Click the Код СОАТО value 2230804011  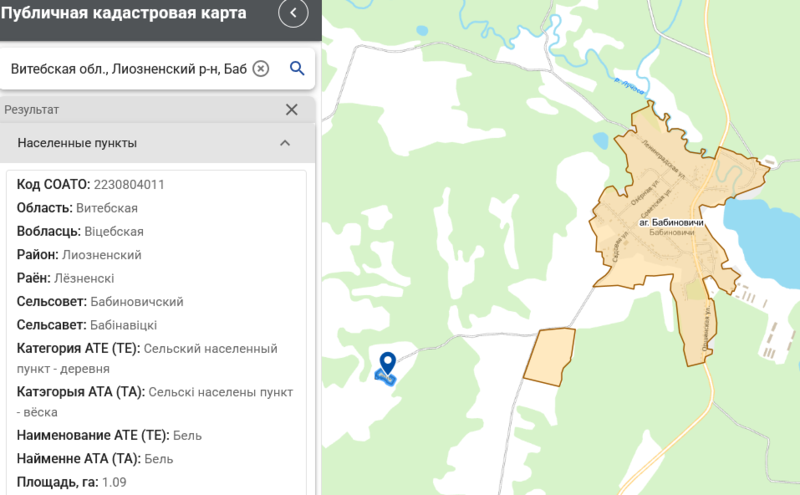point(128,185)
